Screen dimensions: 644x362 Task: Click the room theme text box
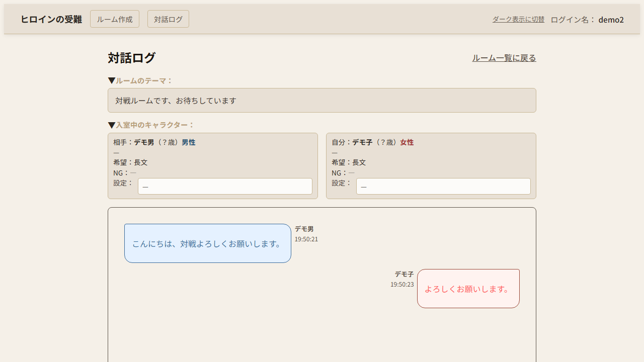(322, 100)
